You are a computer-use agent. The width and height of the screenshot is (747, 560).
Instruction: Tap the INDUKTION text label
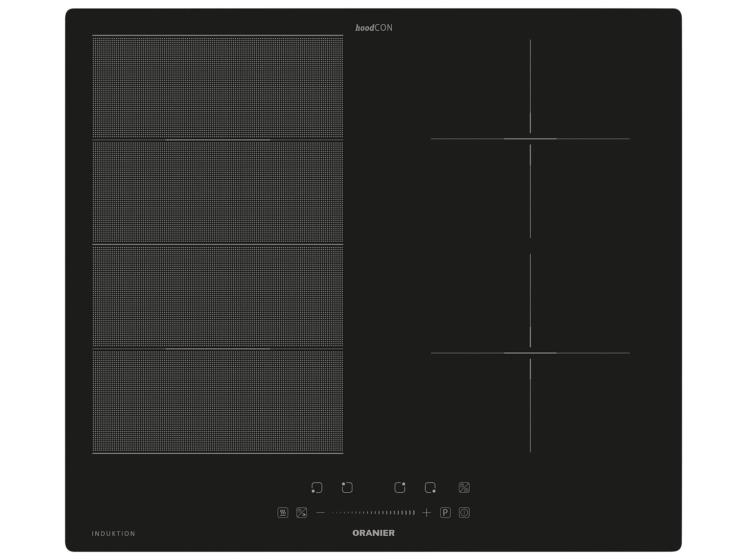click(113, 533)
